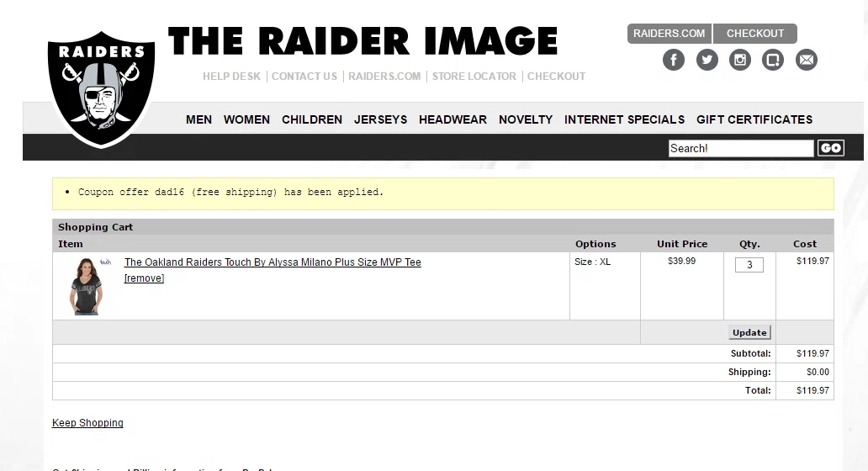Click the GO search button
The width and height of the screenshot is (868, 471).
831,148
